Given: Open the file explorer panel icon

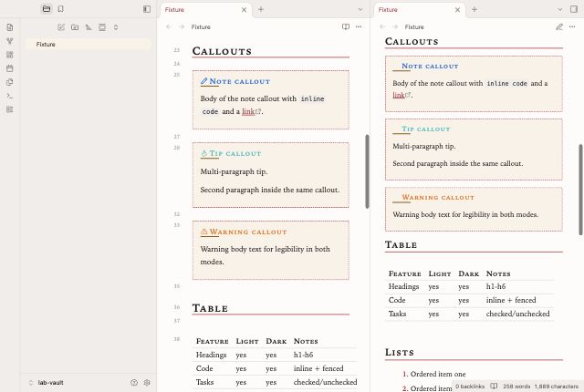Looking at the screenshot, I should 47,9.
